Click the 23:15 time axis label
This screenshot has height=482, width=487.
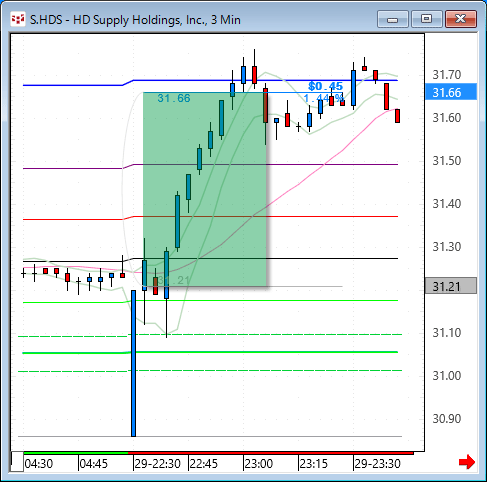314,464
